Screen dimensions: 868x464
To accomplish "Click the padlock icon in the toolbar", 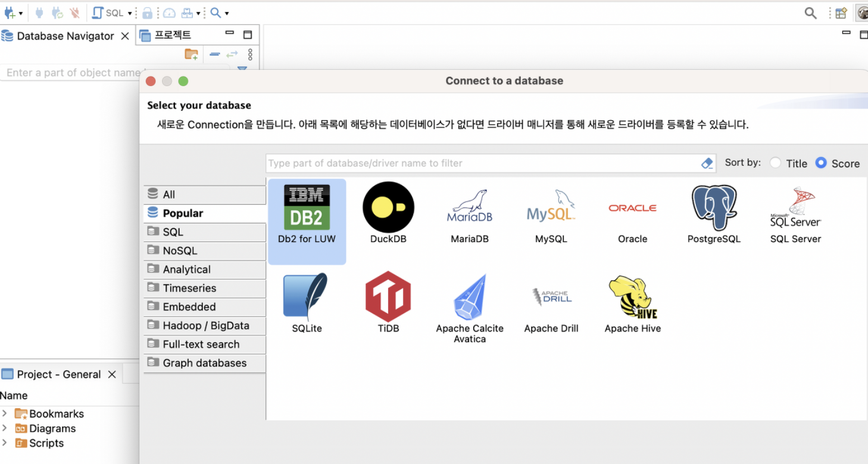I will pyautogui.click(x=147, y=12).
